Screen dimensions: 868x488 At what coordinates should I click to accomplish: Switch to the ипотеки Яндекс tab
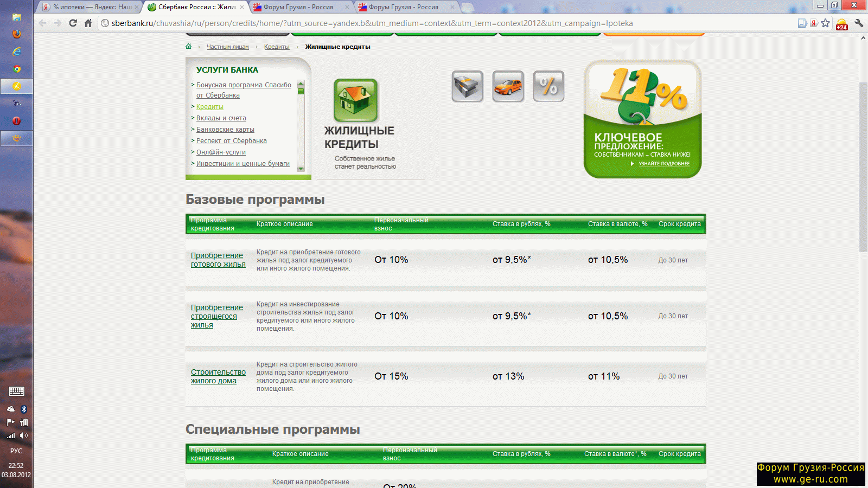(x=91, y=7)
